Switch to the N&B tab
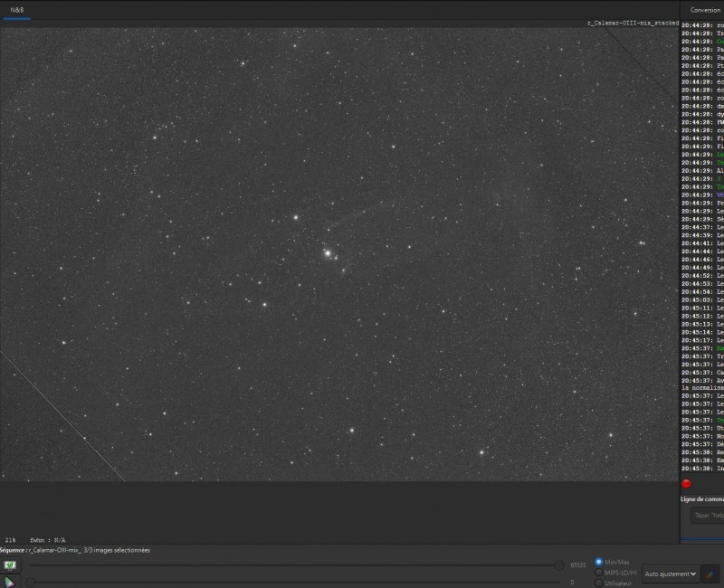The height and width of the screenshot is (588, 724). pos(17,10)
